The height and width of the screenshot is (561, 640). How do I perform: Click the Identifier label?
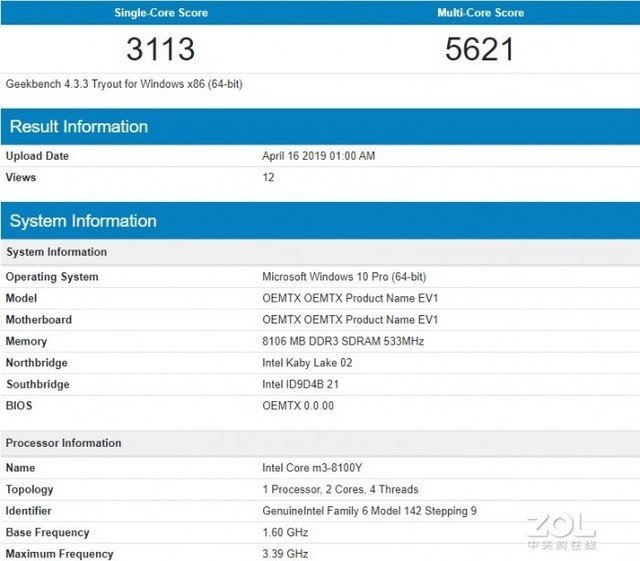(x=29, y=511)
